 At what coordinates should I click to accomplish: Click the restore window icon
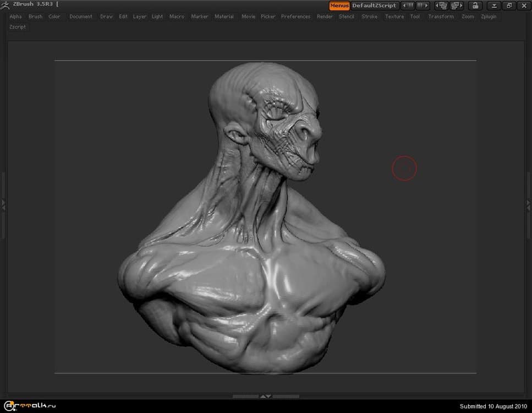[x=509, y=6]
